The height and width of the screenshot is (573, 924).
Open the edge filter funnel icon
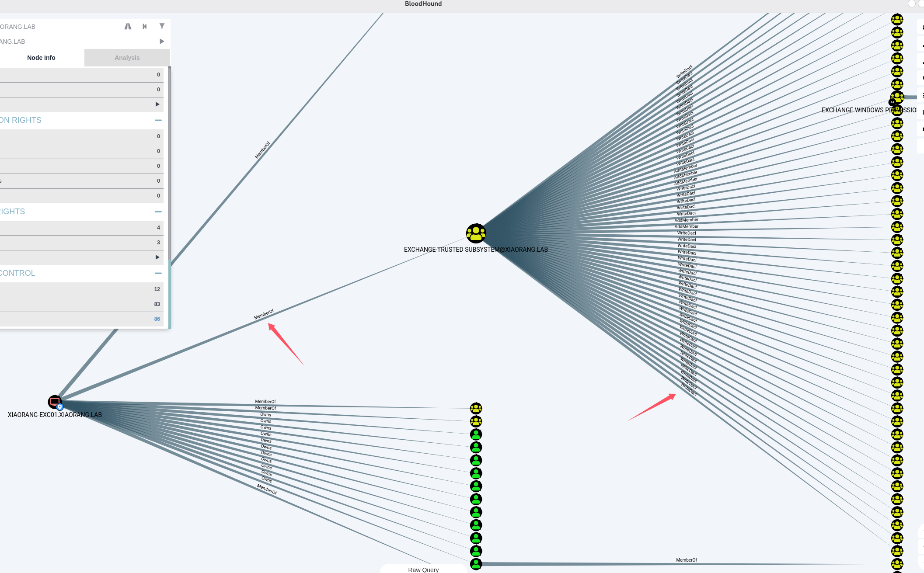162,27
